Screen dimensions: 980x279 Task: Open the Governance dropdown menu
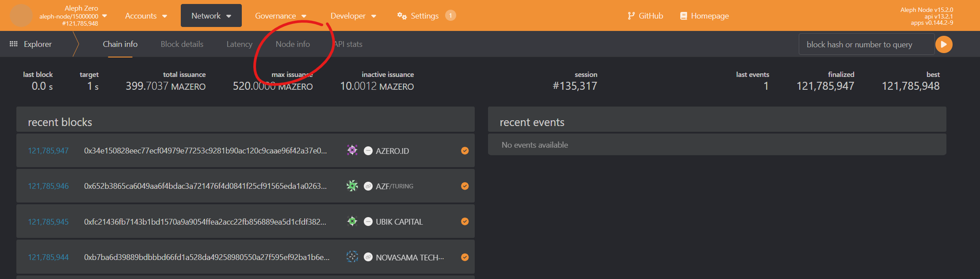point(280,16)
